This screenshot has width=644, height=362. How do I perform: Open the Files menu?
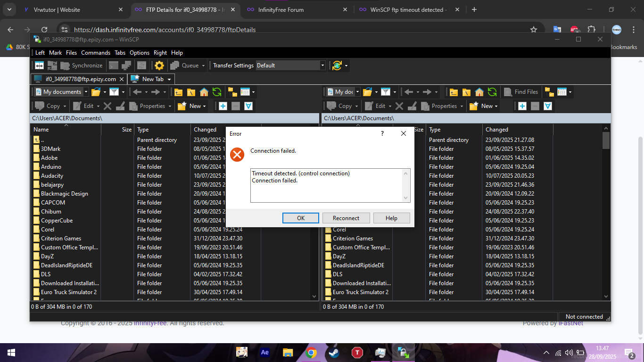pos(71,53)
